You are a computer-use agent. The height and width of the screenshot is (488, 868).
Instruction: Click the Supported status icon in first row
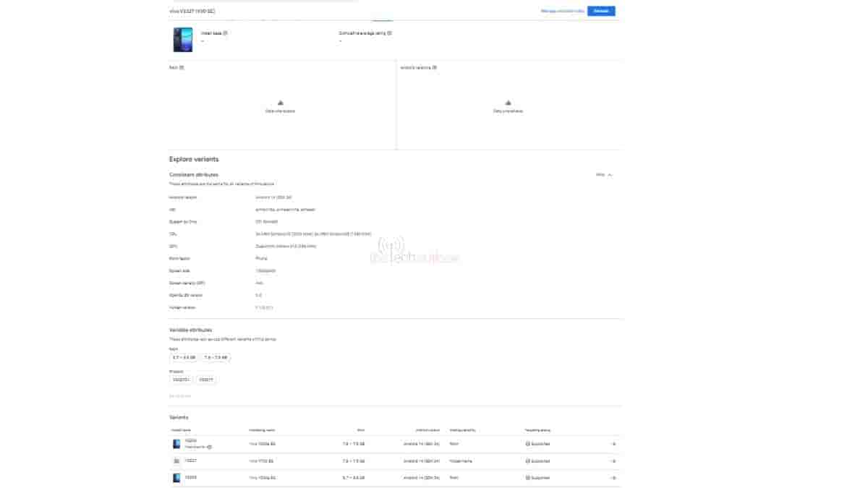[527, 444]
